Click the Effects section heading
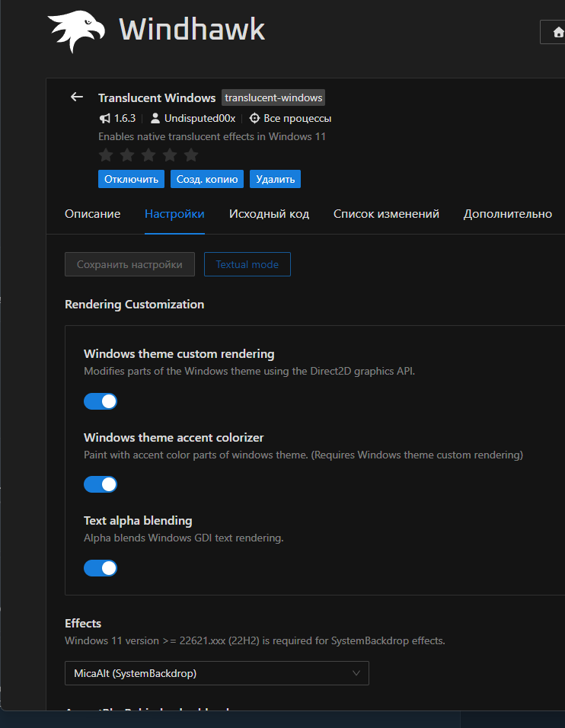This screenshot has width=565, height=728. tap(83, 623)
